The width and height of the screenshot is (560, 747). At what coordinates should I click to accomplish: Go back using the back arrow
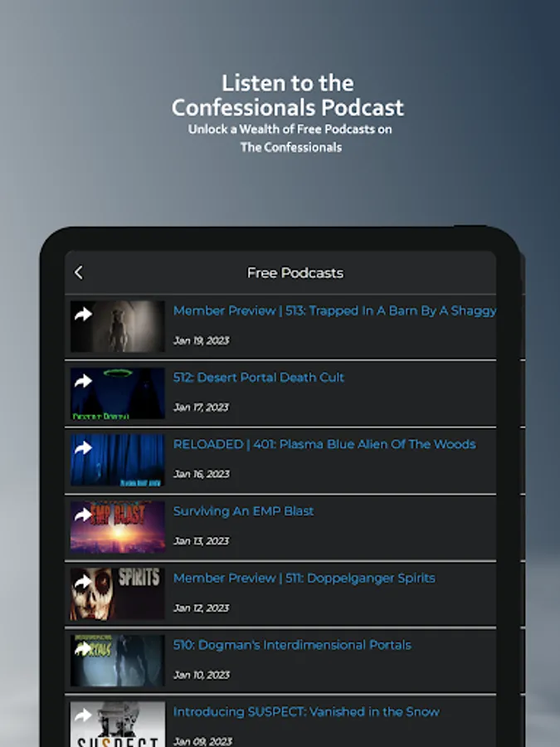[x=79, y=272]
